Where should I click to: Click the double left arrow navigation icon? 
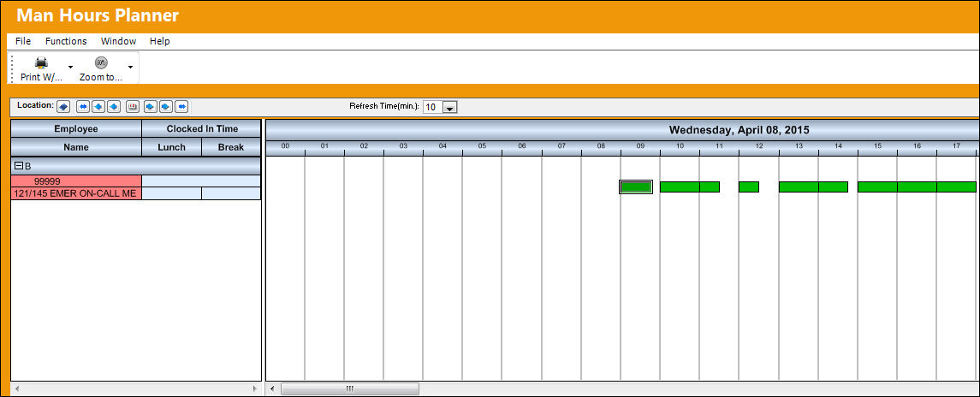[83, 107]
